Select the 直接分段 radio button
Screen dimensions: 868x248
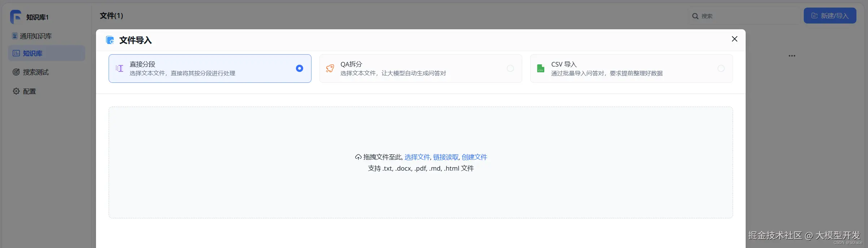tap(300, 68)
